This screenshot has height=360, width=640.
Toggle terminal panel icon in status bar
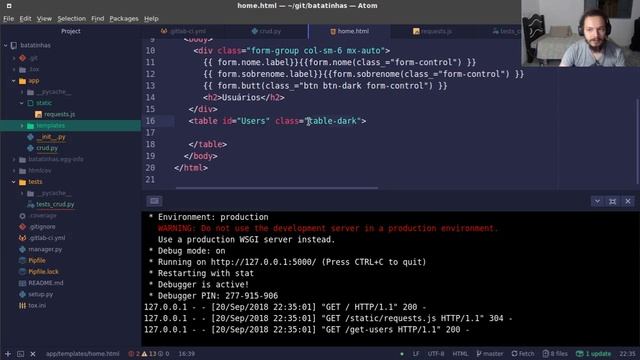coord(20,354)
